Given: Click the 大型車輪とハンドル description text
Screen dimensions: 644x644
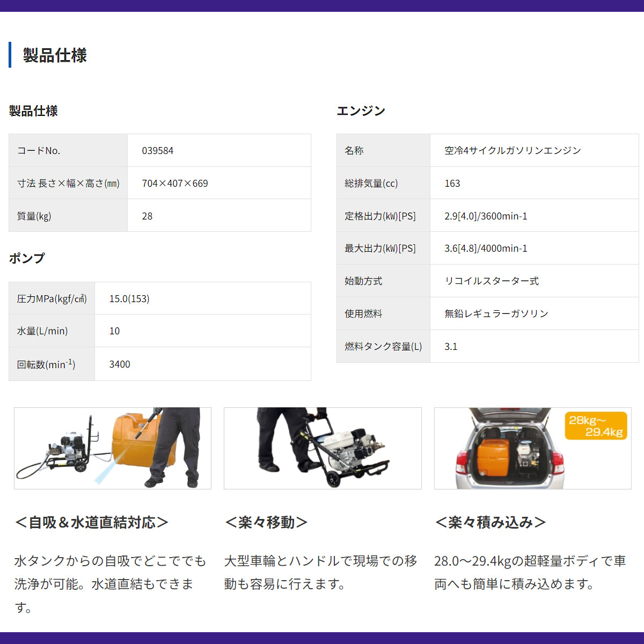Looking at the screenshot, I should pyautogui.click(x=320, y=572).
